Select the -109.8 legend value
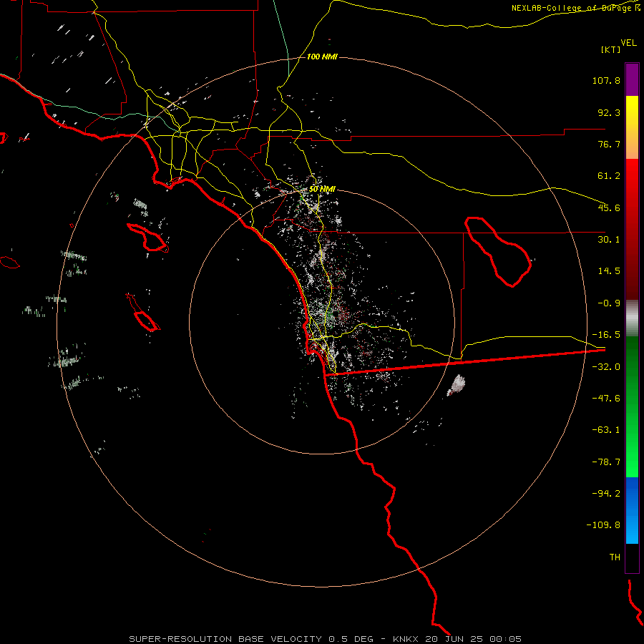The height and width of the screenshot is (644, 644). [604, 525]
